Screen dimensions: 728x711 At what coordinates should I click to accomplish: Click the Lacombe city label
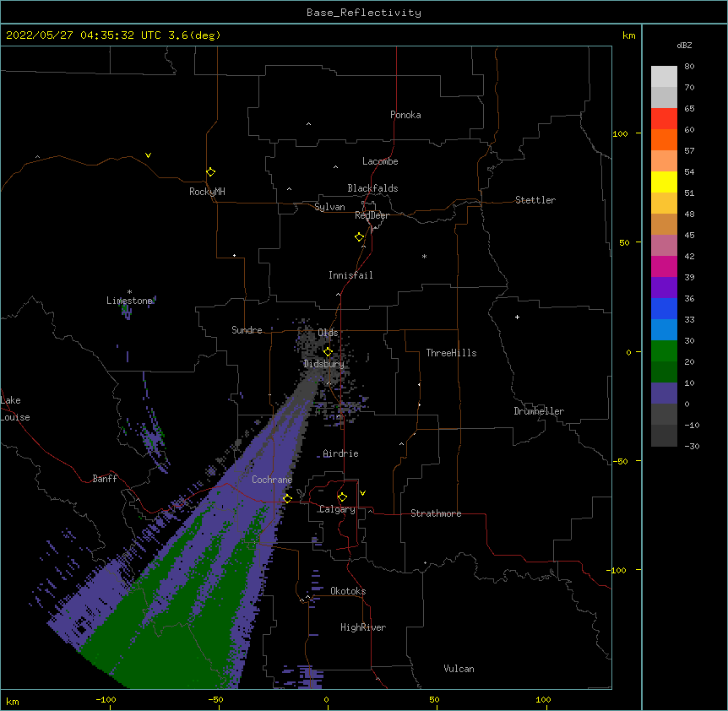(x=380, y=161)
